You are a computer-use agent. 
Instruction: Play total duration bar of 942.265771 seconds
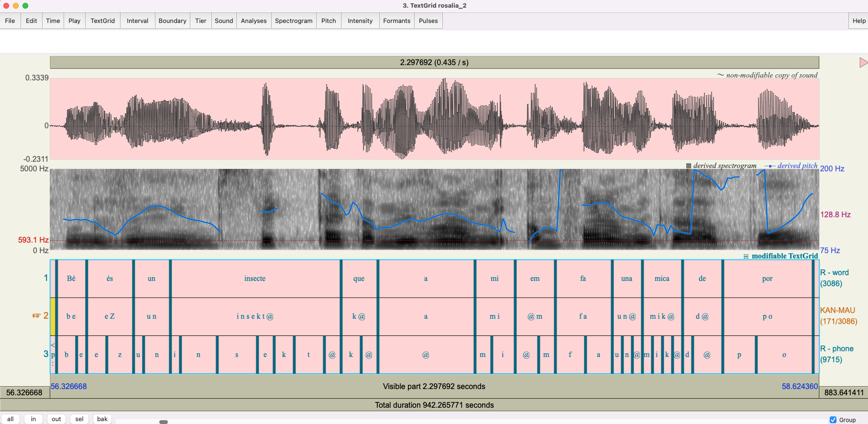[434, 405]
